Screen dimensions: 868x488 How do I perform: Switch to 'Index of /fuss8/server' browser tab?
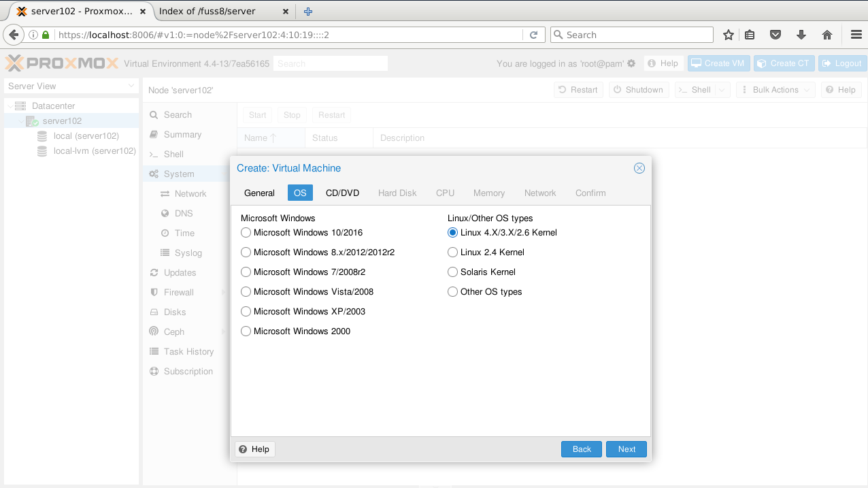[x=223, y=11]
